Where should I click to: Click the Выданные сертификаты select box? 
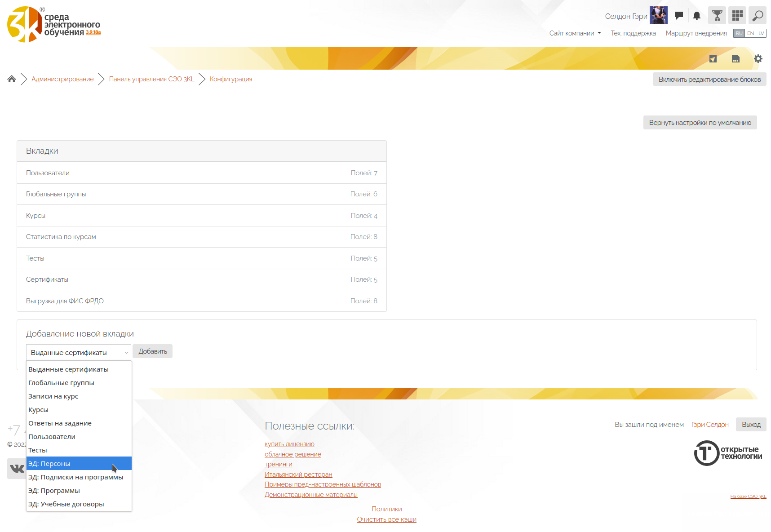[79, 353]
